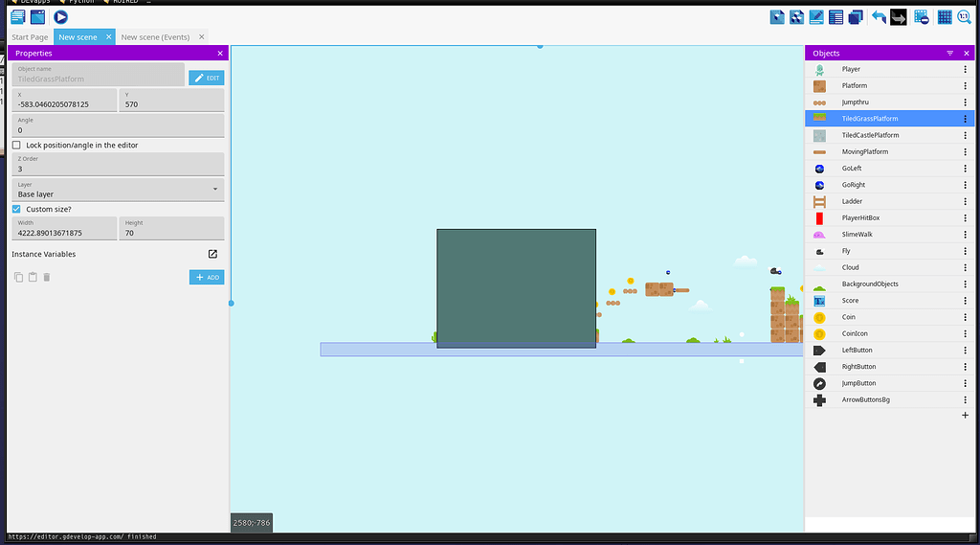Uncheck the Custom size checkbox
Image resolution: width=980 pixels, height=545 pixels.
[16, 209]
